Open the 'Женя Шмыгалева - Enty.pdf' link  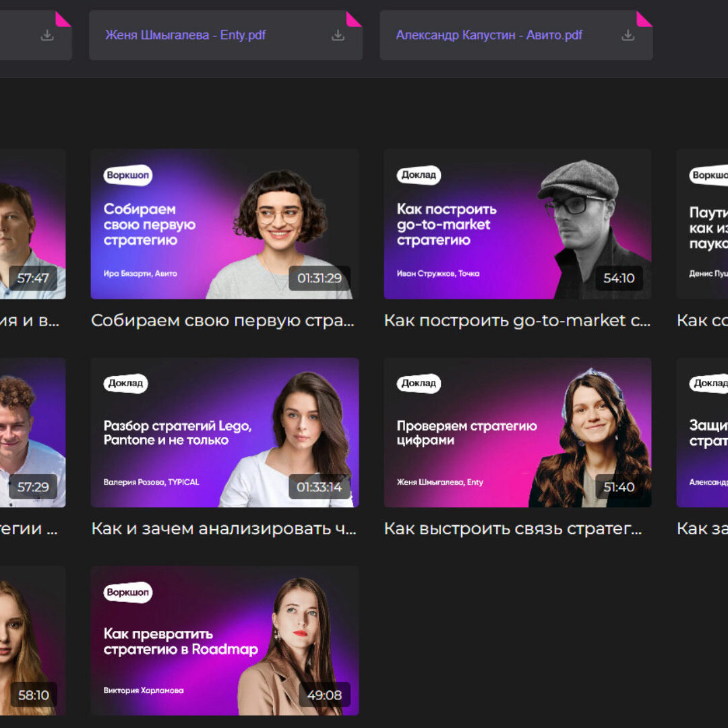pyautogui.click(x=185, y=35)
